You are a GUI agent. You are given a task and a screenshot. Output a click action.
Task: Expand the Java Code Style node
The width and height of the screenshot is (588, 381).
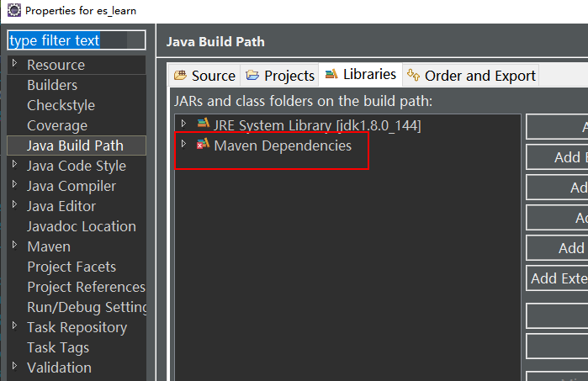14,164
